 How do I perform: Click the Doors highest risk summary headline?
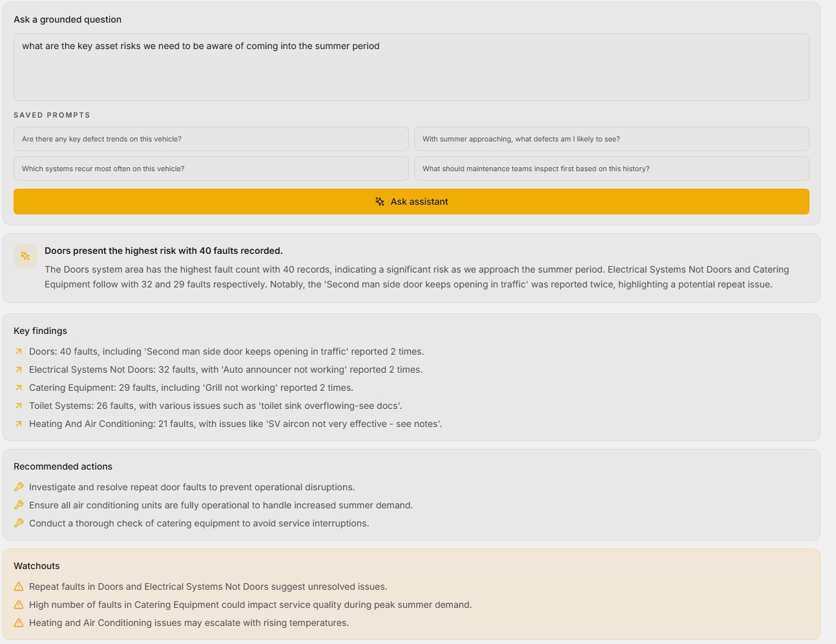point(163,251)
